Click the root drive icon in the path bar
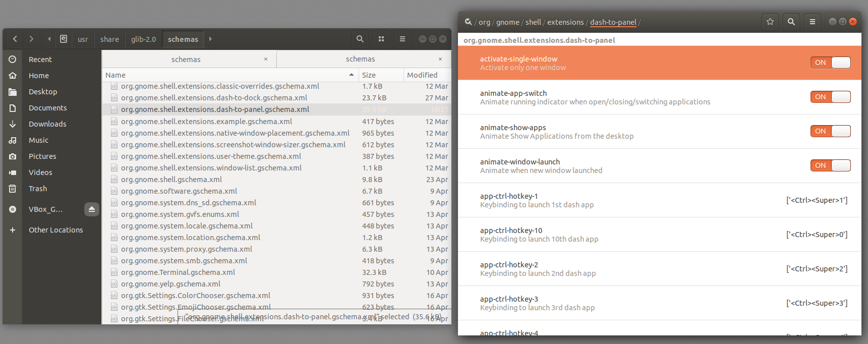Viewport: 868px width, 344px height. 64,39
